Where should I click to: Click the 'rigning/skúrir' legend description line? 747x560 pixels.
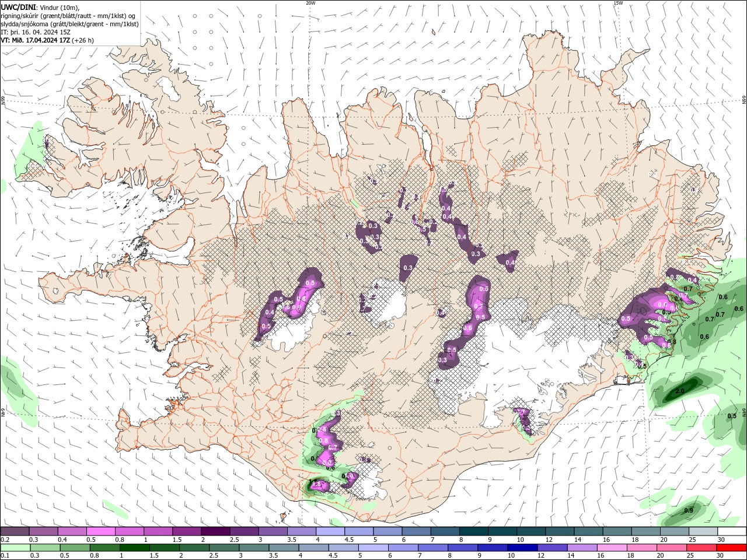point(68,16)
